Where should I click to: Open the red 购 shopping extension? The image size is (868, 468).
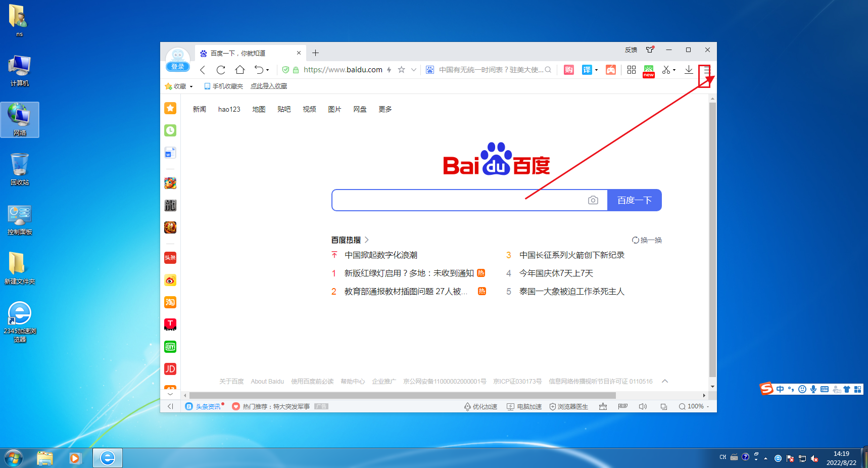coord(569,70)
